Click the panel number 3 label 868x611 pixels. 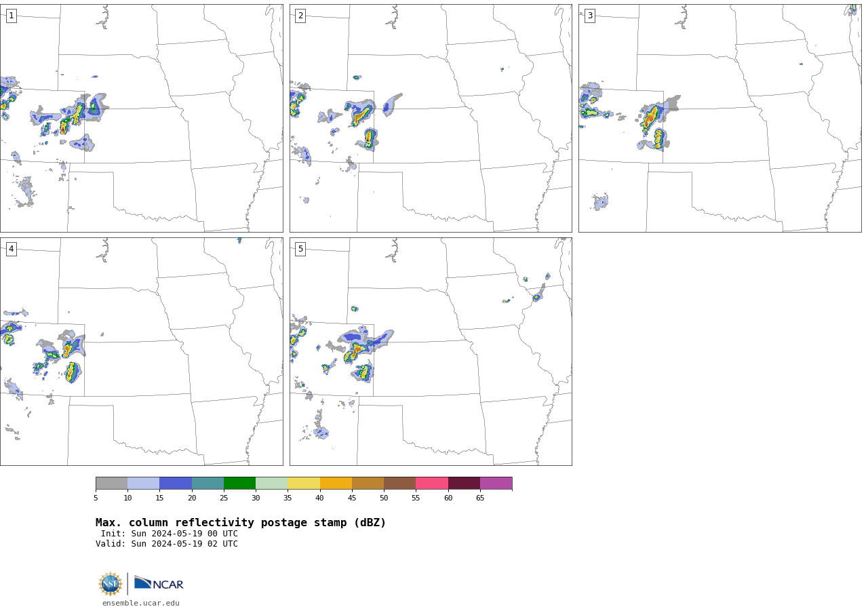click(x=589, y=16)
